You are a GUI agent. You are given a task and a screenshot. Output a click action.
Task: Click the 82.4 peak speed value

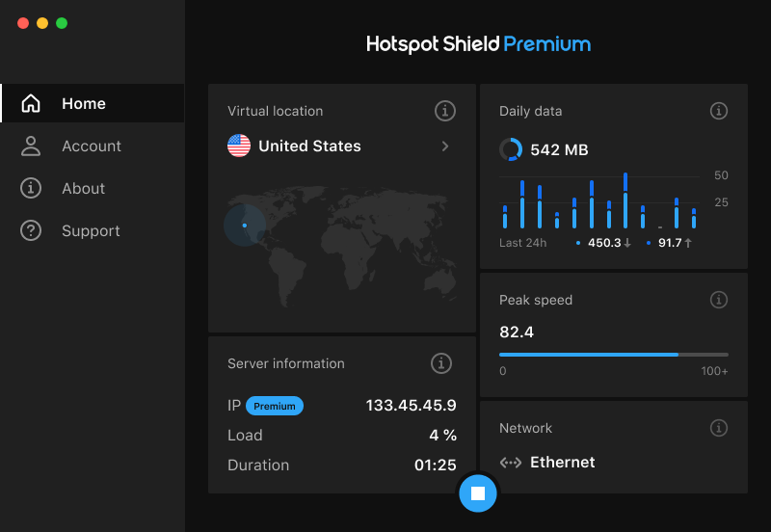pos(517,332)
